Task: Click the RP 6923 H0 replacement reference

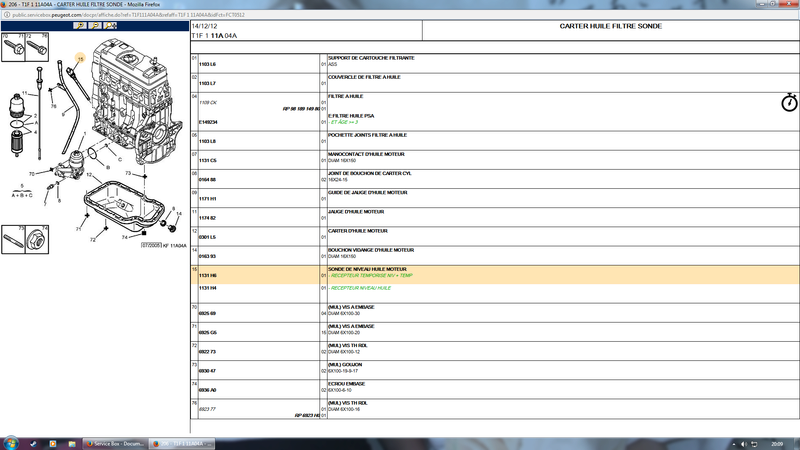Action: click(307, 415)
